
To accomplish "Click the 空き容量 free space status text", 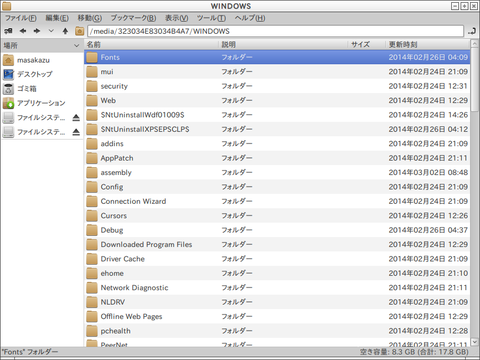I will [x=414, y=352].
